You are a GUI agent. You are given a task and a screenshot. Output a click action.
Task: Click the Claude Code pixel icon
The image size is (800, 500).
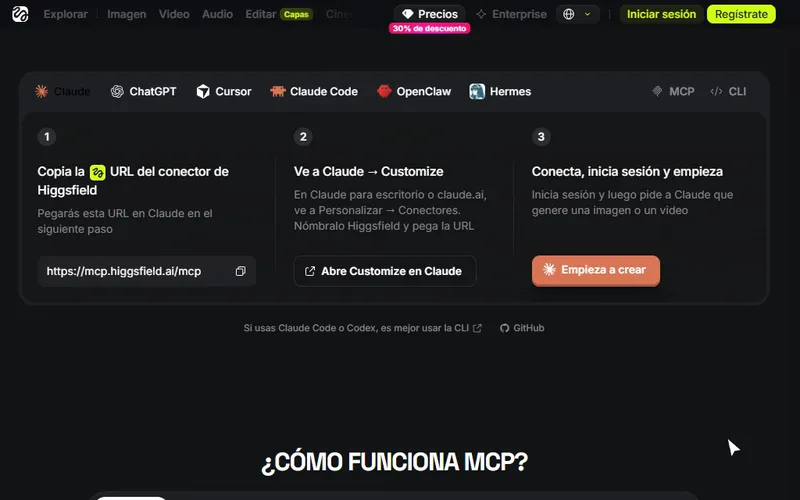pyautogui.click(x=278, y=91)
